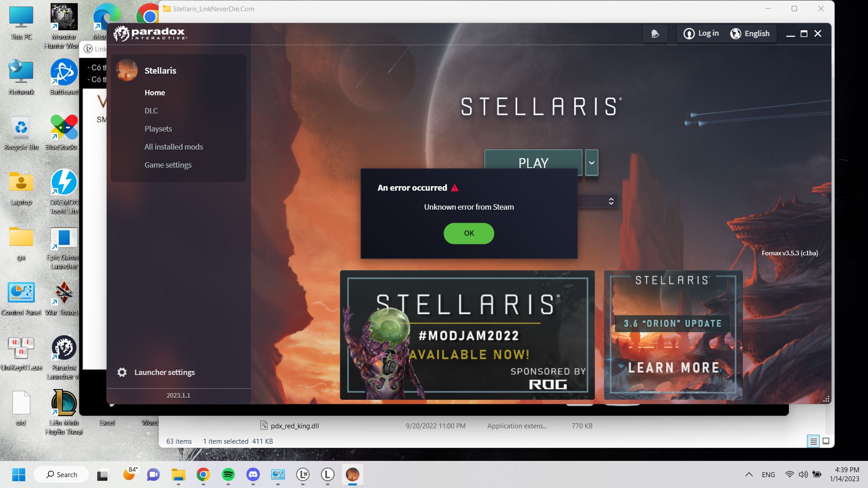Toggle Home section in launcher sidebar
868x488 pixels.
pyautogui.click(x=155, y=92)
